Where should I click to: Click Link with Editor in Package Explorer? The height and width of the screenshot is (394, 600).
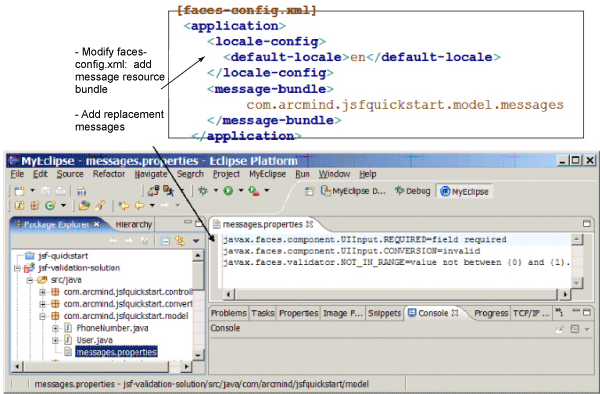pos(180,241)
